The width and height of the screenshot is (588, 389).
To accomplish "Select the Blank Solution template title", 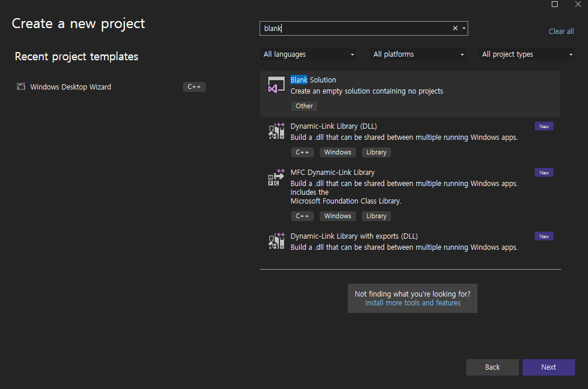I will (313, 80).
